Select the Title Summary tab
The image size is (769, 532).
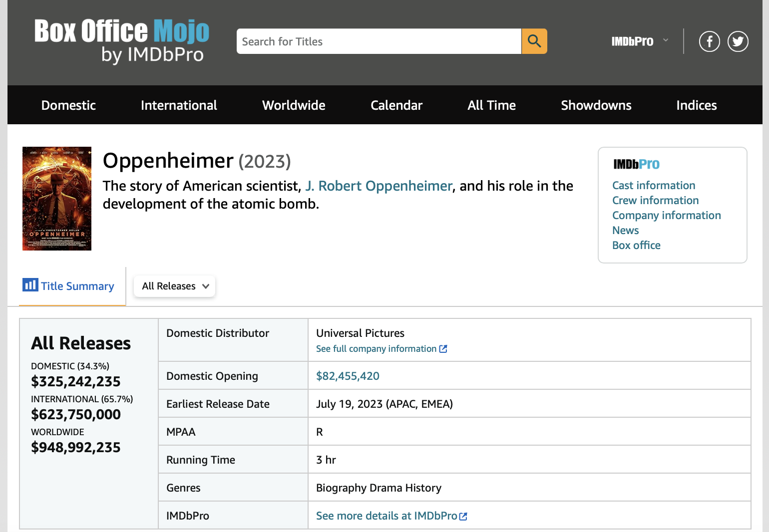pos(72,286)
